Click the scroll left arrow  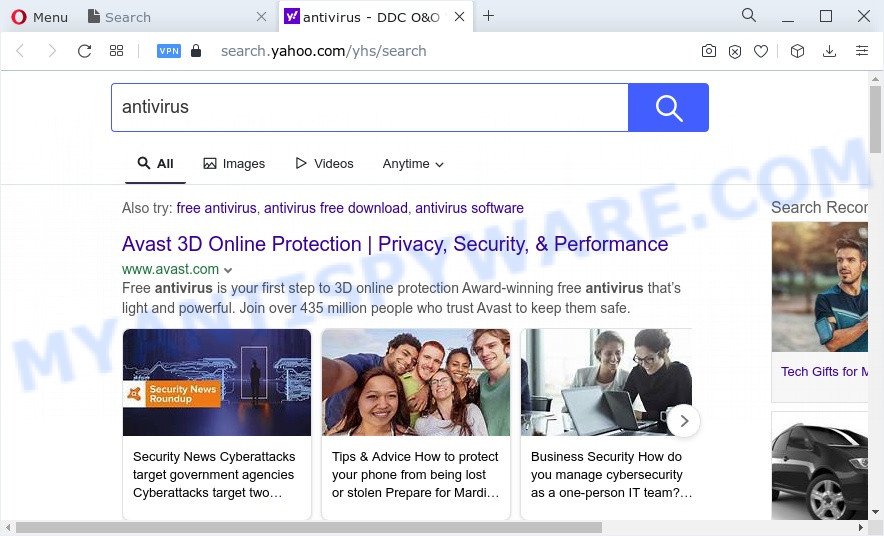[x=8, y=528]
